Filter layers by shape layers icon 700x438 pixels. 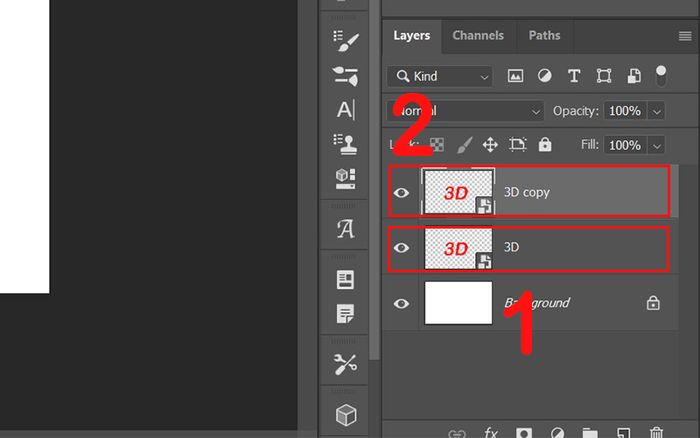(x=604, y=76)
